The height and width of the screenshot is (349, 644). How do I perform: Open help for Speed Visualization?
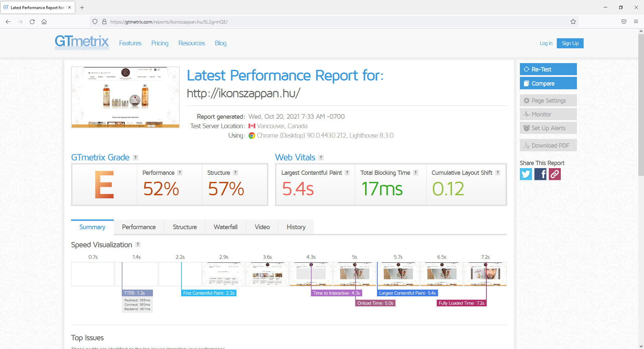(138, 245)
